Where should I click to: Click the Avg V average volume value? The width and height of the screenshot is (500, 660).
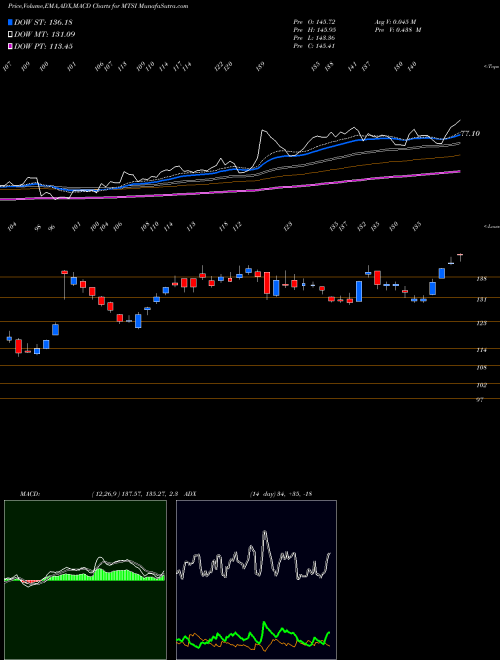coord(395,21)
